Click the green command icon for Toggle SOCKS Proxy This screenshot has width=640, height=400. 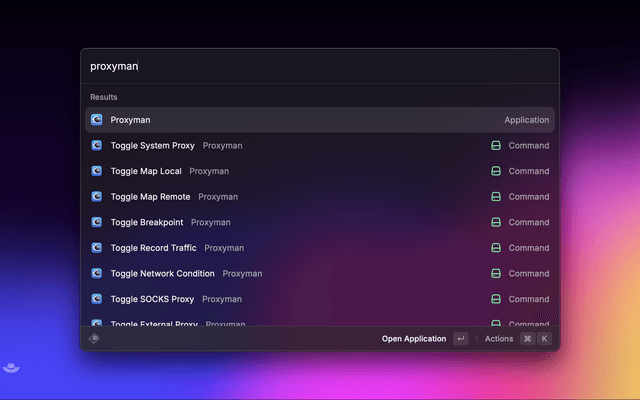[x=495, y=299]
